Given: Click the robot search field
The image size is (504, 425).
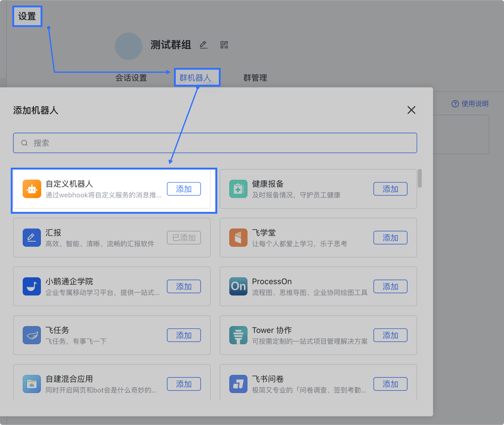Looking at the screenshot, I should (215, 143).
